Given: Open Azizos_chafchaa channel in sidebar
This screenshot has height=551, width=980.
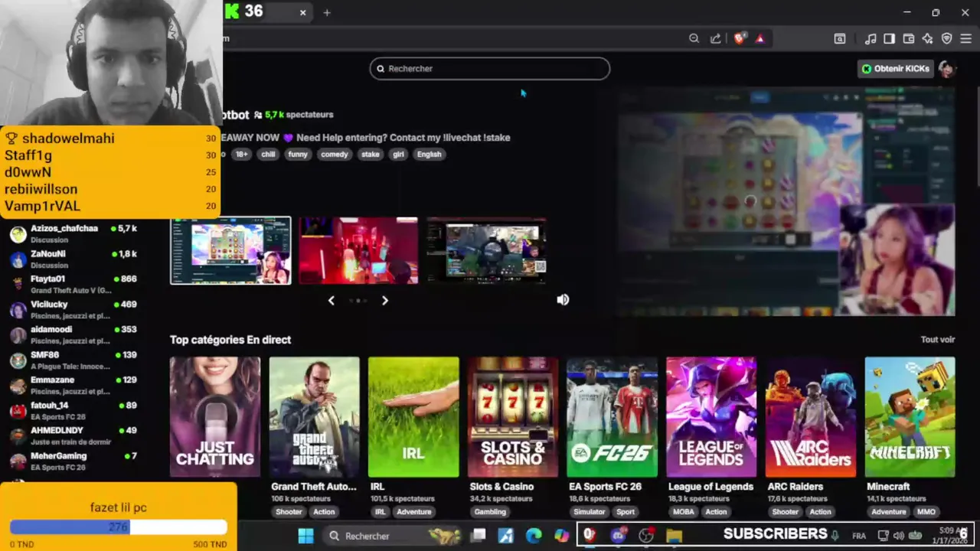Looking at the screenshot, I should (73, 233).
